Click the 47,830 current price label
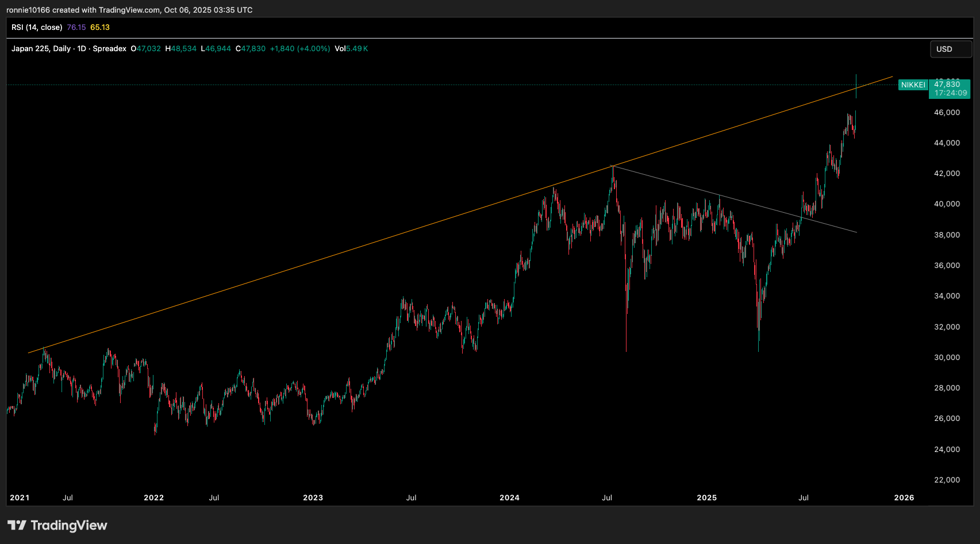Viewport: 980px width, 544px height. (x=947, y=85)
